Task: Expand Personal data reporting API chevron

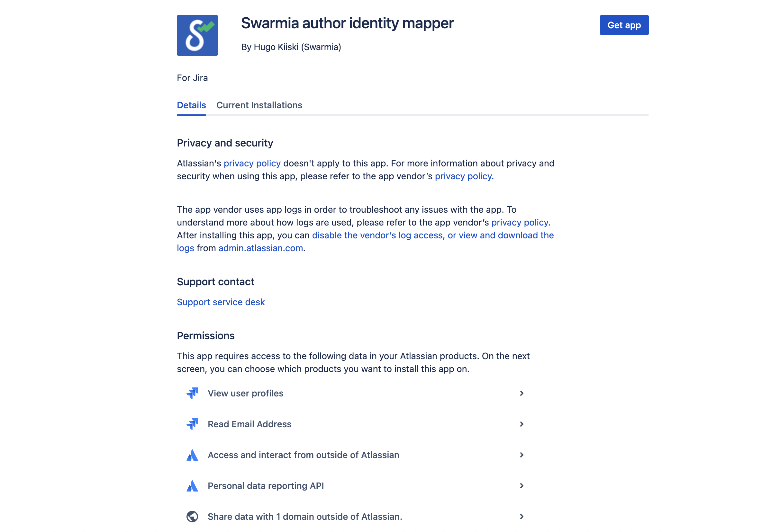Action: [x=522, y=485]
